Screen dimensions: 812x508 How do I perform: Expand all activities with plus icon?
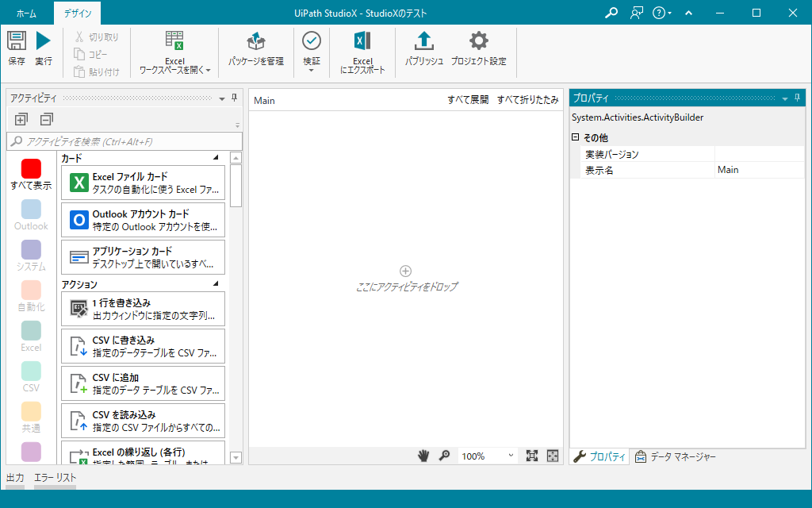[x=21, y=120]
